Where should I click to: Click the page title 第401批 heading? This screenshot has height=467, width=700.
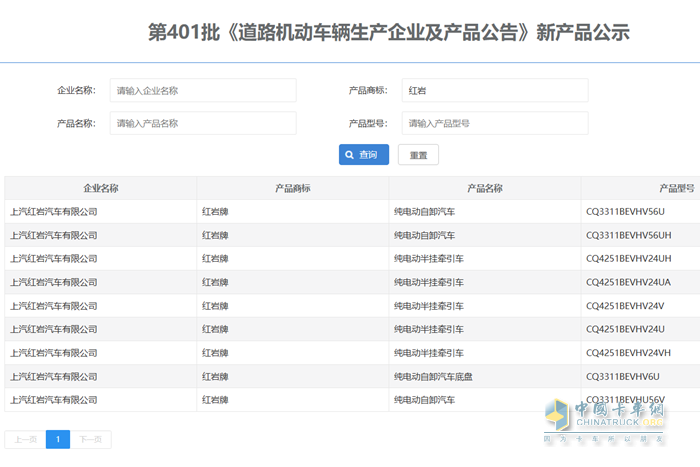point(389,32)
